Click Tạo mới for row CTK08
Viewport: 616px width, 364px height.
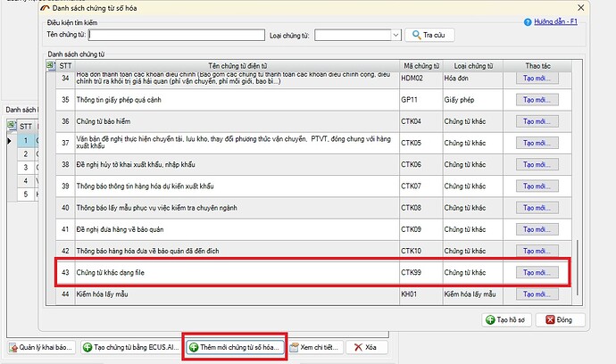pyautogui.click(x=537, y=208)
